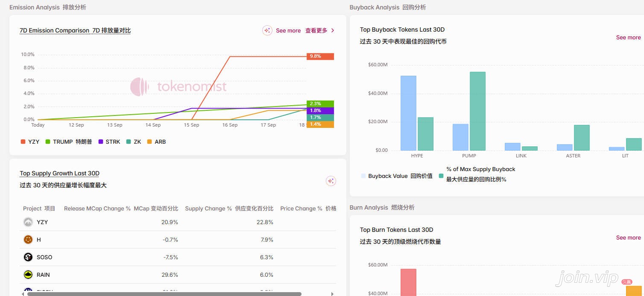
Task: Click the AI sparkle icon in Top Supply Growth
Action: [331, 181]
